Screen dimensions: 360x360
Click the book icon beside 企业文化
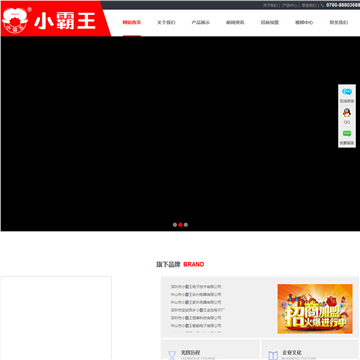273,355
